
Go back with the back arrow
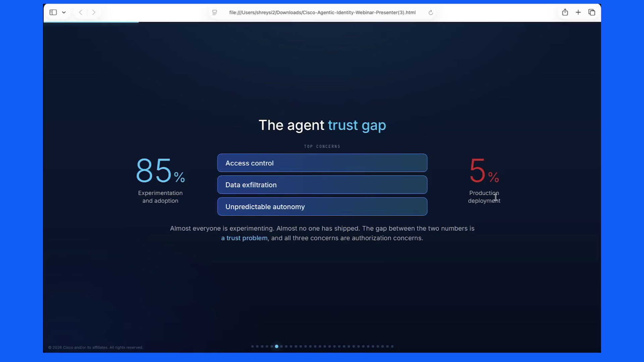tap(80, 12)
